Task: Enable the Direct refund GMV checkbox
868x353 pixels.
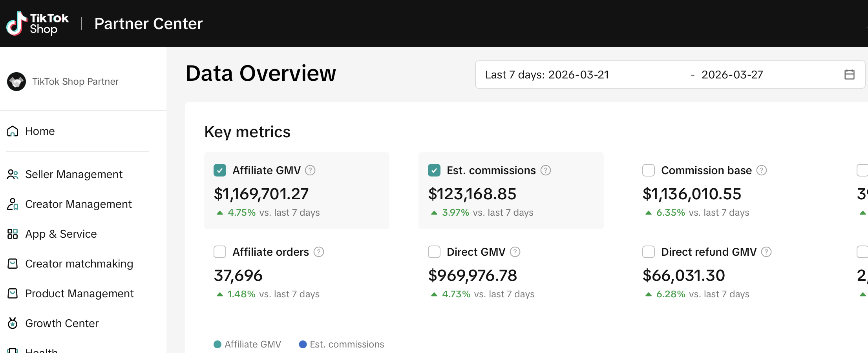Action: click(649, 252)
